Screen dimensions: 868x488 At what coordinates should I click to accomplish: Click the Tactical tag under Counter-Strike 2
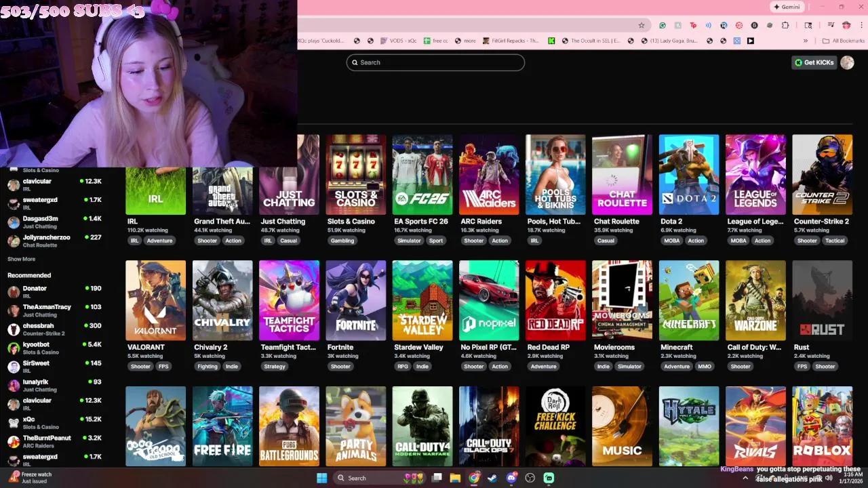835,241
